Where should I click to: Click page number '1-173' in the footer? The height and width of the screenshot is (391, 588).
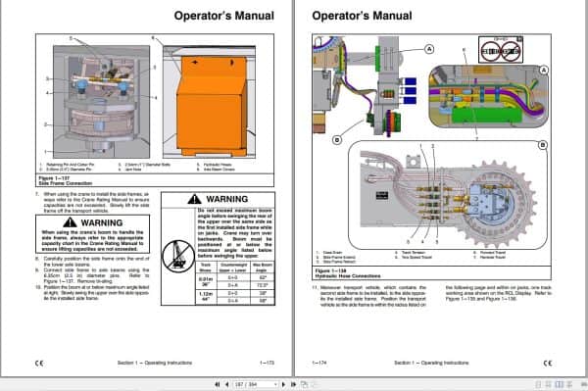click(x=267, y=363)
